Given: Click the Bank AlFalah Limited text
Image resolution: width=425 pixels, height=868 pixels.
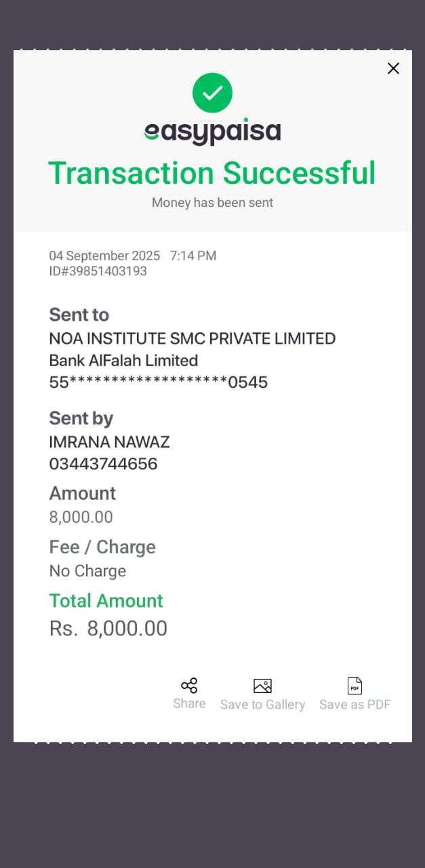Looking at the screenshot, I should pyautogui.click(x=123, y=360).
